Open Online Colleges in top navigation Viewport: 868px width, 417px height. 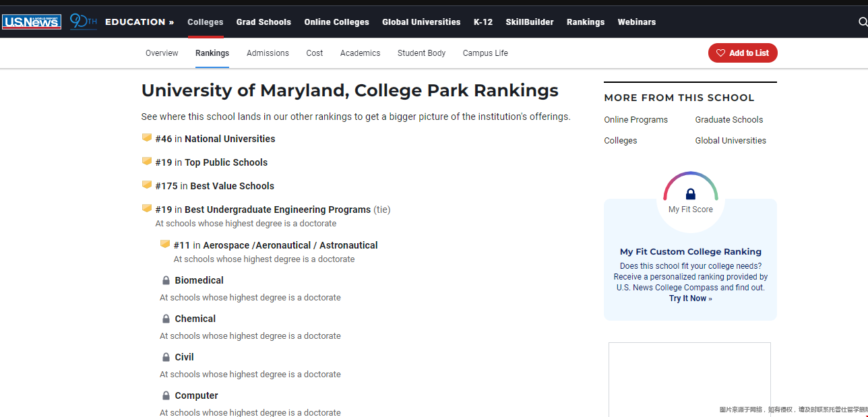click(336, 22)
